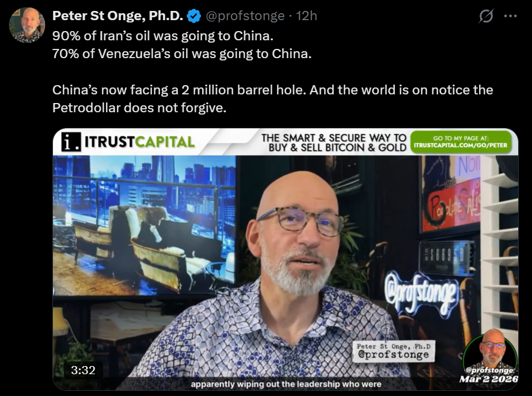Visit the @profstonge handle link

tap(245, 16)
